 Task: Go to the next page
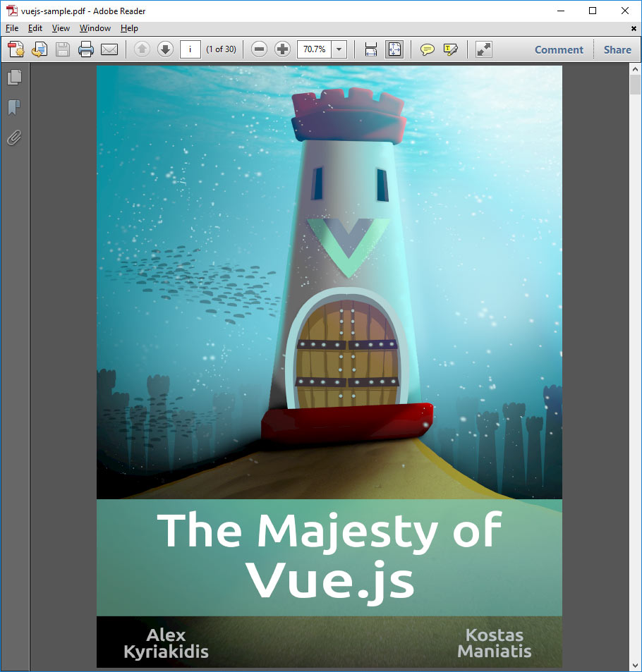[x=164, y=49]
